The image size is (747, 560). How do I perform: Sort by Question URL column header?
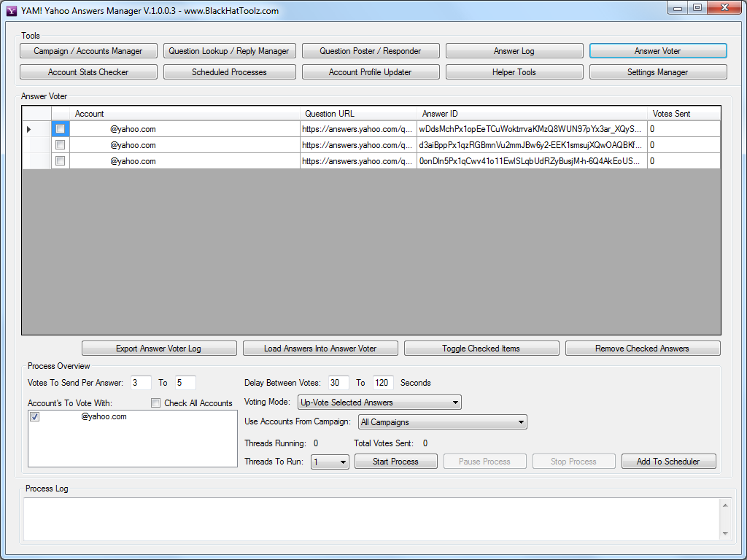coord(358,113)
